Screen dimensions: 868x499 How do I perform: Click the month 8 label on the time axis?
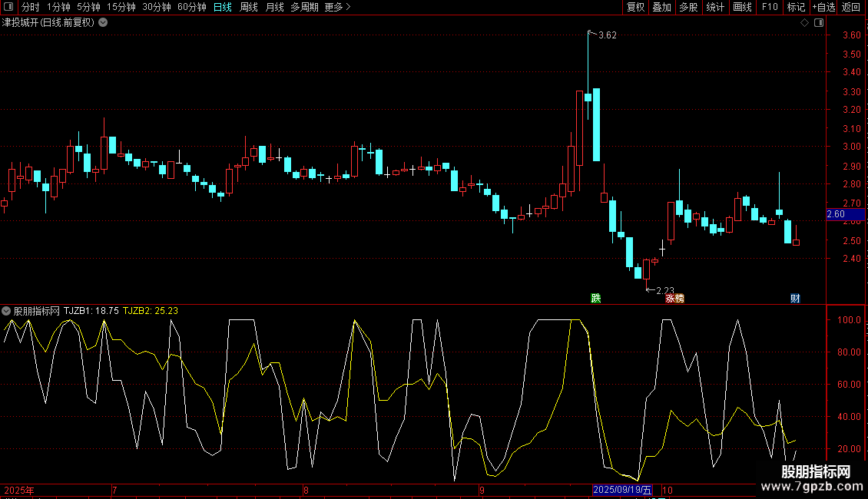coord(306,490)
